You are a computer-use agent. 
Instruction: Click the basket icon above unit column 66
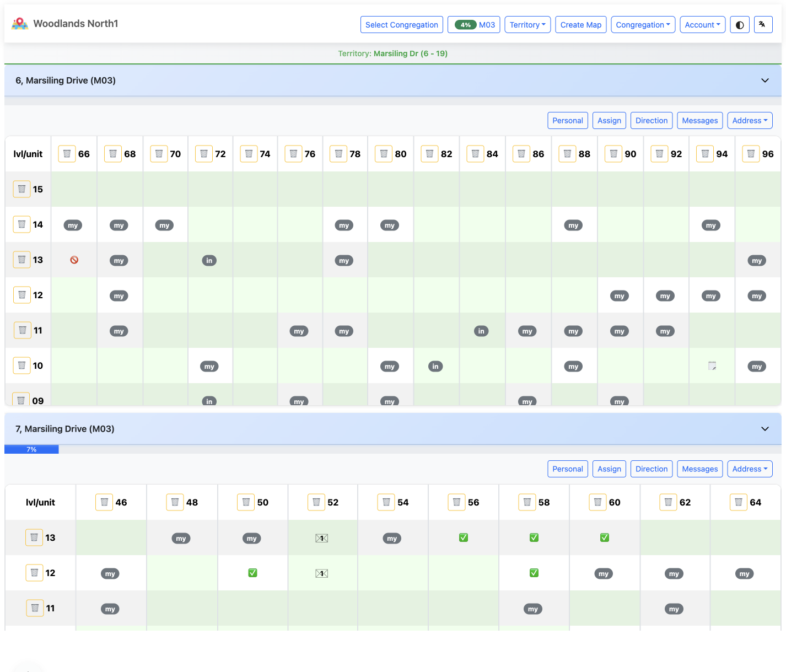pyautogui.click(x=67, y=154)
